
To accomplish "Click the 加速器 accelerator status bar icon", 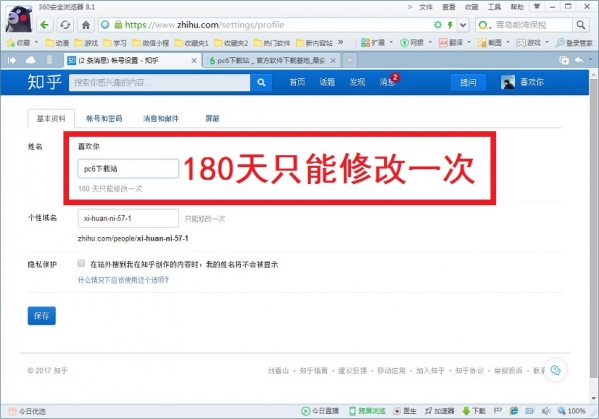I will [x=440, y=411].
